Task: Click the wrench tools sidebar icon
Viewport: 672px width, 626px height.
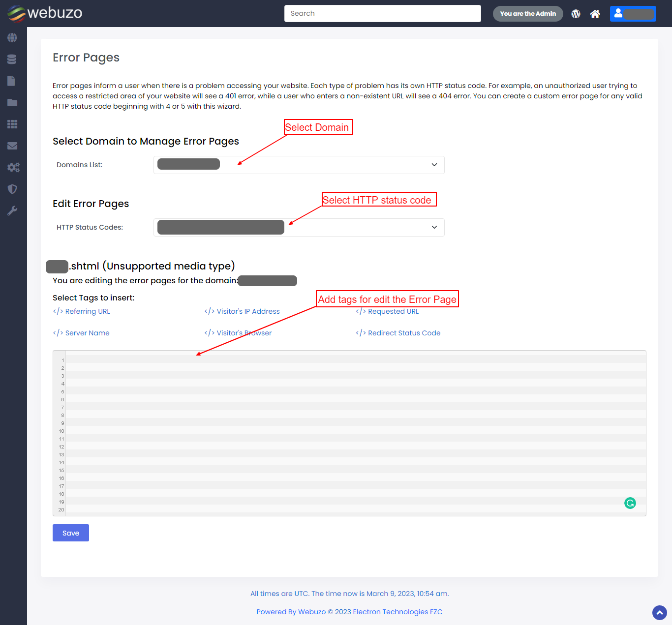Action: [12, 211]
